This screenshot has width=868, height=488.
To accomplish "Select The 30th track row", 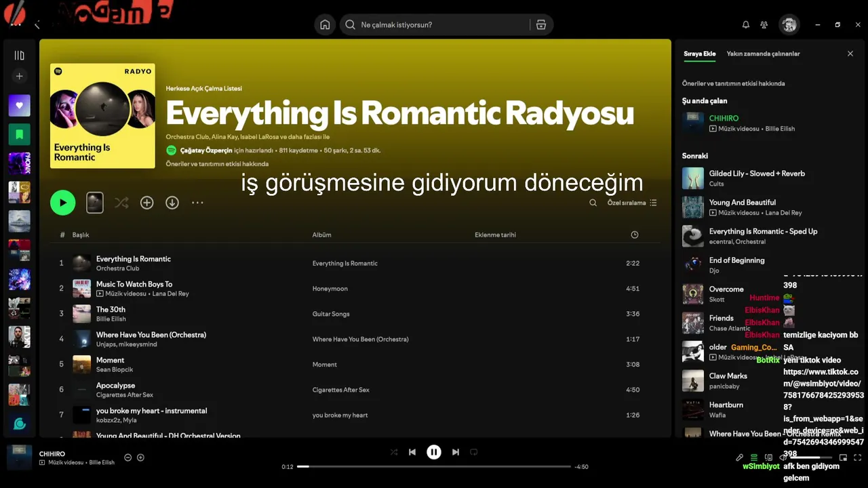I will [x=349, y=314].
